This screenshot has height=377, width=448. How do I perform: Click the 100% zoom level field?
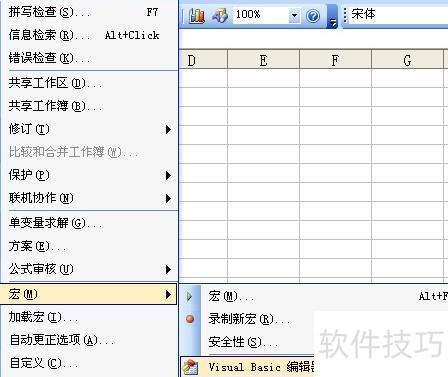[x=261, y=15]
